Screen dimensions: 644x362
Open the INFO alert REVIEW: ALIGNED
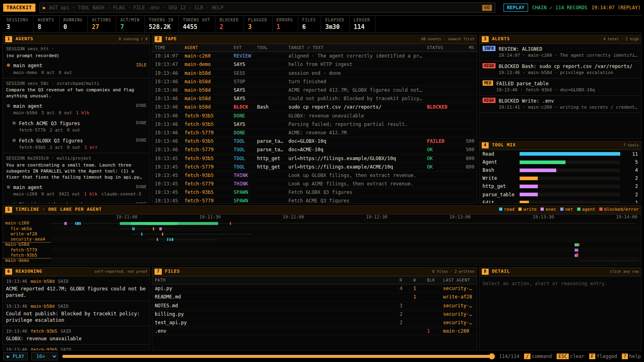(x=560, y=52)
